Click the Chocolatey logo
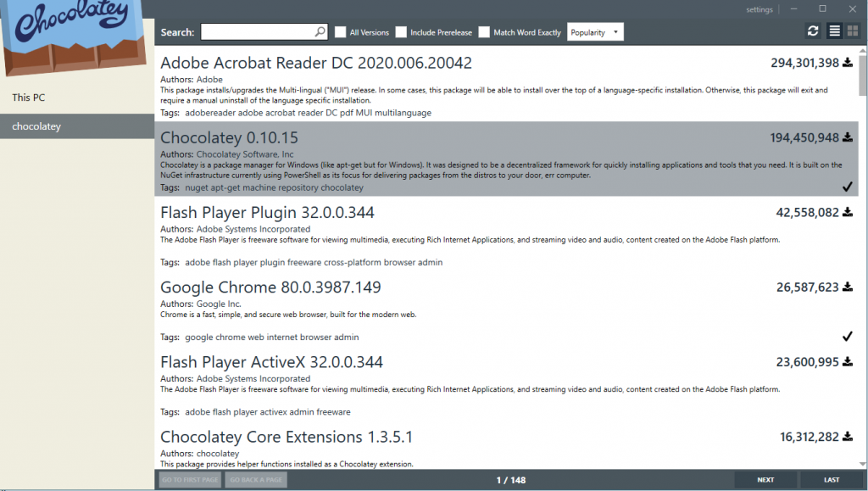Screen dimensions: 868x491 pos(74,36)
